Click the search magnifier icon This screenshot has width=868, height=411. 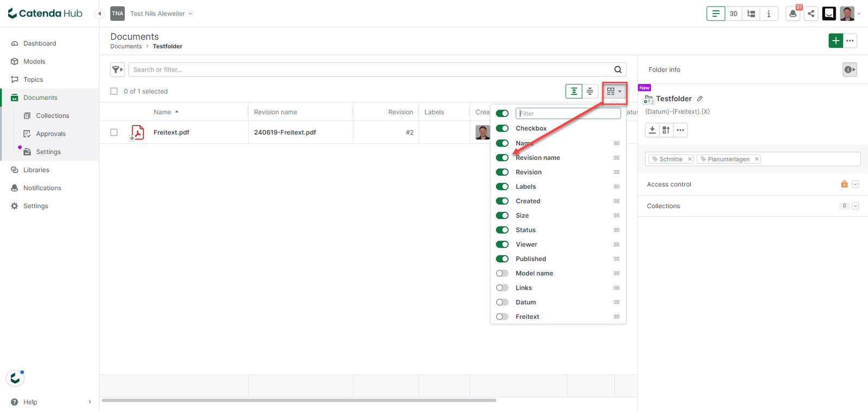pos(618,69)
